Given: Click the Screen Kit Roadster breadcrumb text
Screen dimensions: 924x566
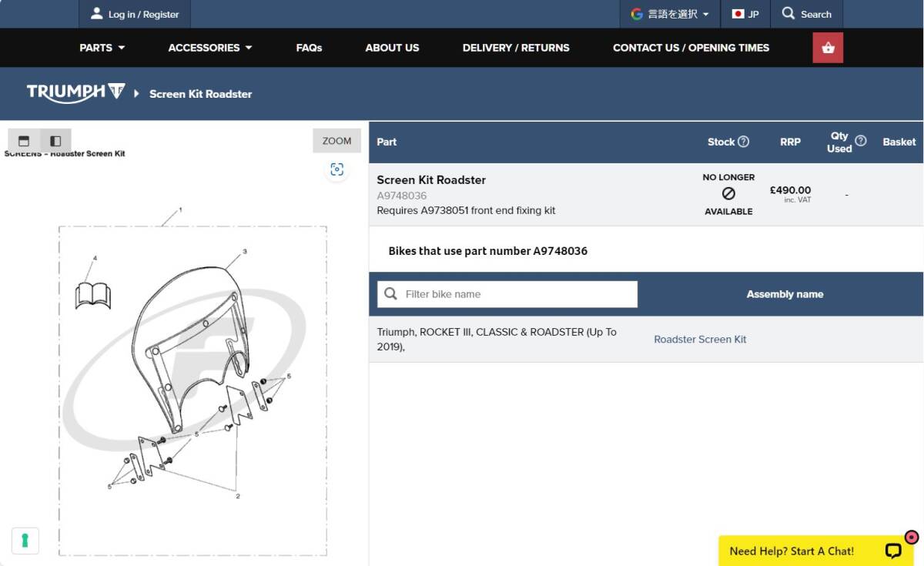Looking at the screenshot, I should click(x=201, y=94).
